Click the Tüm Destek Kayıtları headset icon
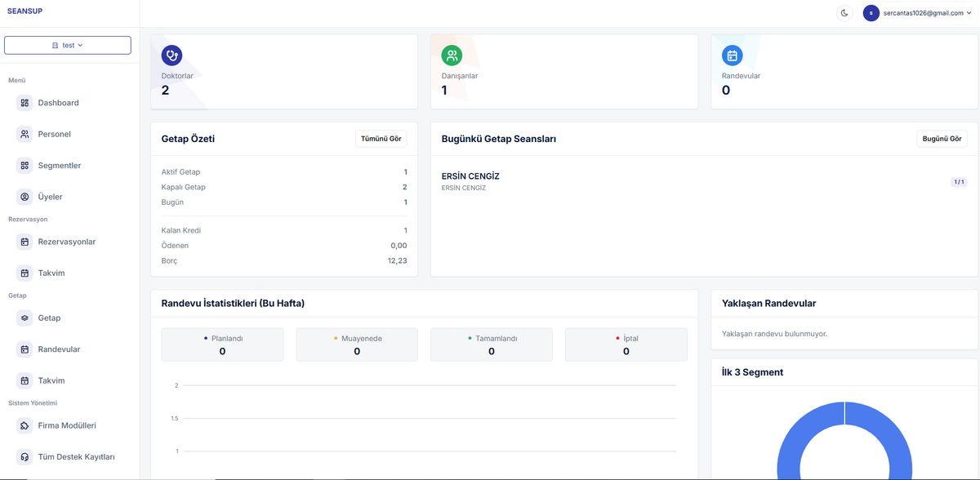The height and width of the screenshot is (480, 980). pos(24,456)
